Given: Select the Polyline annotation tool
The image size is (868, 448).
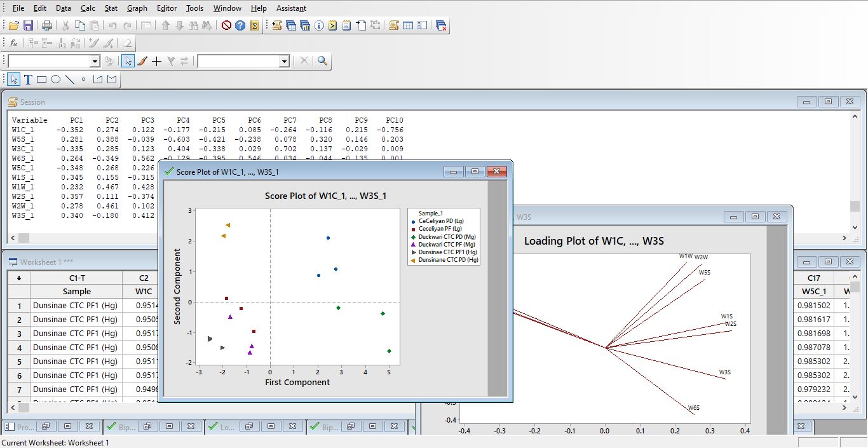Looking at the screenshot, I should (98, 79).
